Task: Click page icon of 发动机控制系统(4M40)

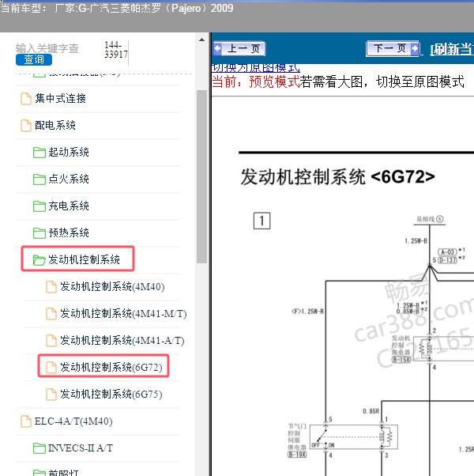Action: tap(51, 287)
